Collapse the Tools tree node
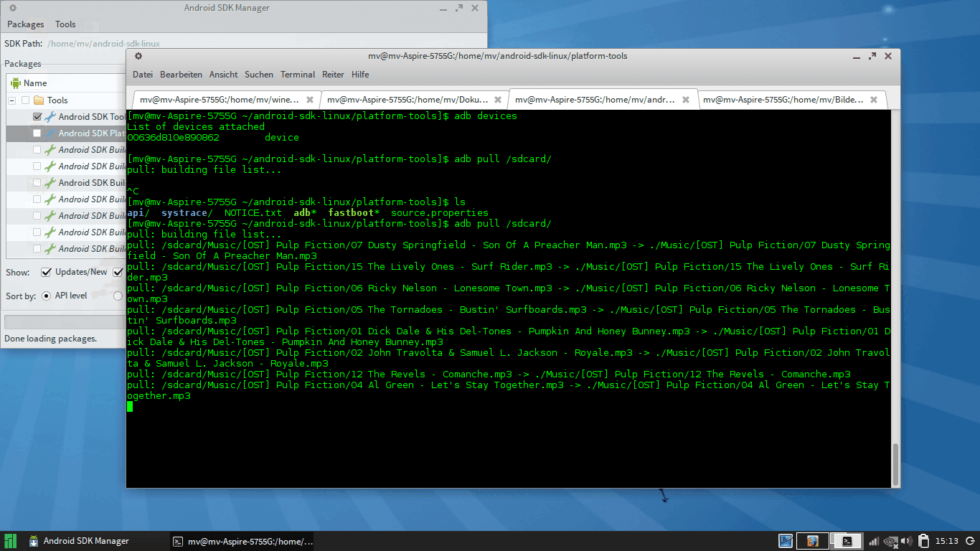Viewport: 980px width, 551px height. (x=12, y=100)
